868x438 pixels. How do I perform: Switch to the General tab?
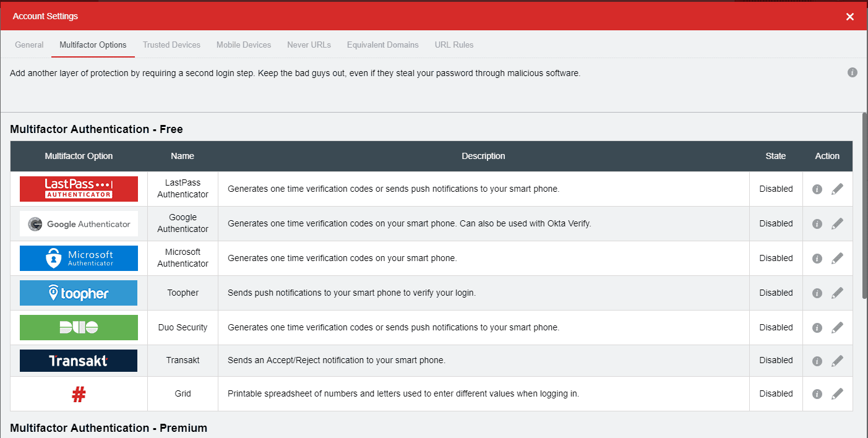point(29,45)
